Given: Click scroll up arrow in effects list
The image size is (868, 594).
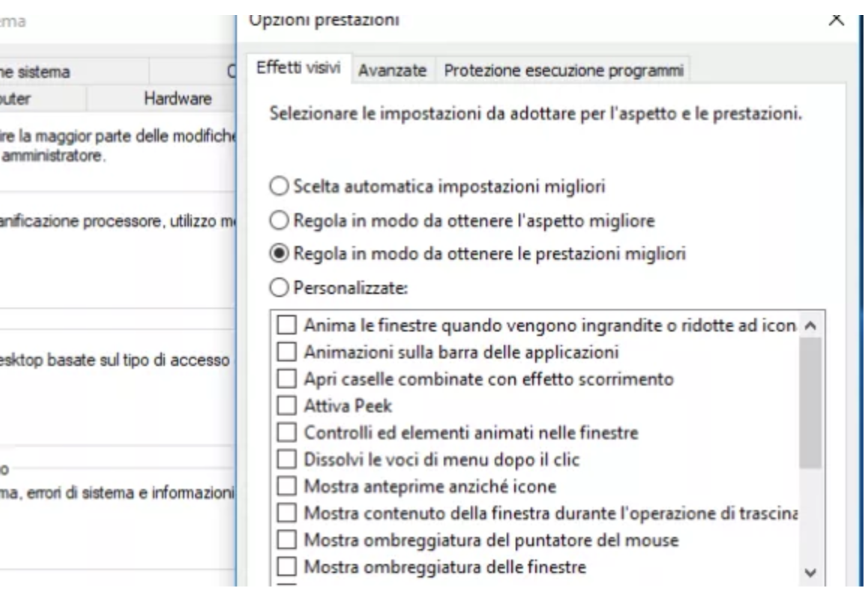Looking at the screenshot, I should (x=810, y=325).
